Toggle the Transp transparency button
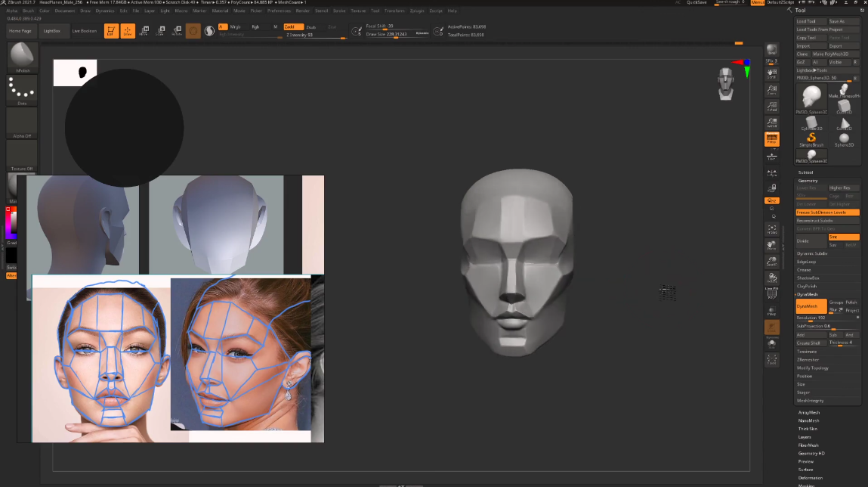The width and height of the screenshot is (868, 487). tap(771, 311)
